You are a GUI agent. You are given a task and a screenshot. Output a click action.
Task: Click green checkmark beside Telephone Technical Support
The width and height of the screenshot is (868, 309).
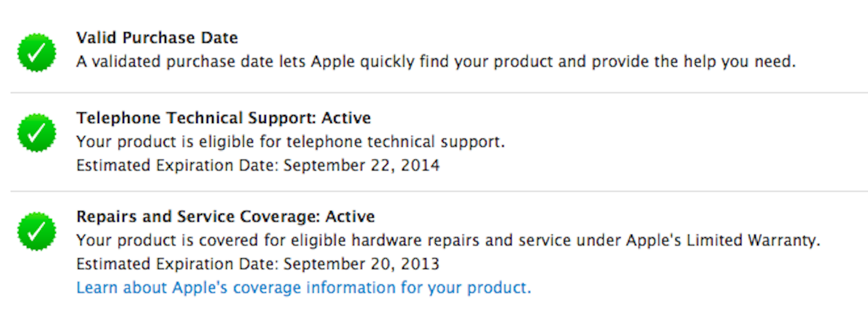[x=37, y=132]
